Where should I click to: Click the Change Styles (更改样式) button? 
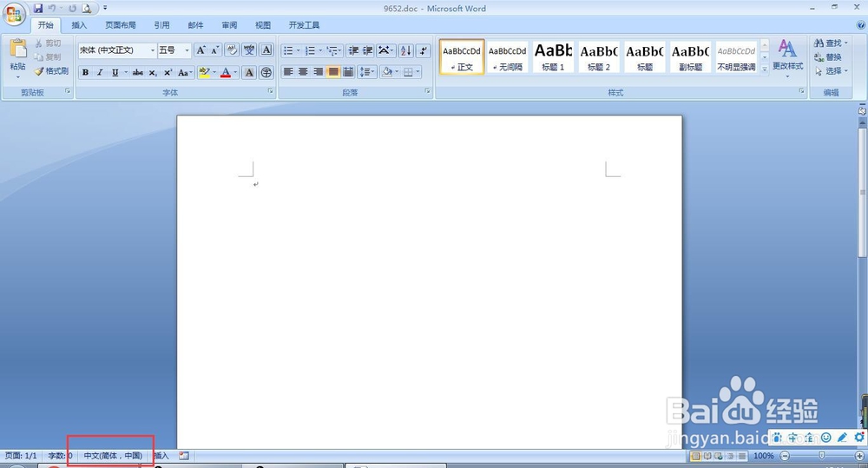[788, 57]
